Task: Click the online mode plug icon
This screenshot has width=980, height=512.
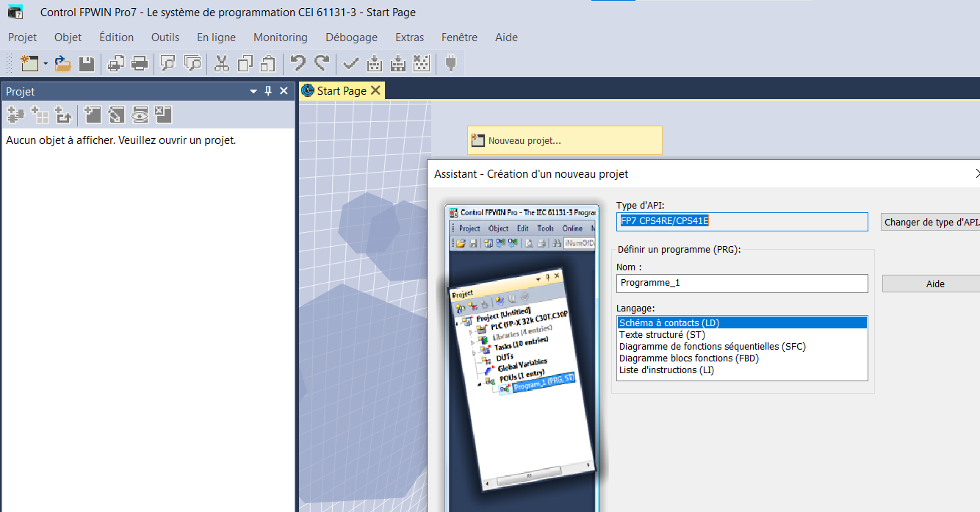Action: (x=451, y=64)
